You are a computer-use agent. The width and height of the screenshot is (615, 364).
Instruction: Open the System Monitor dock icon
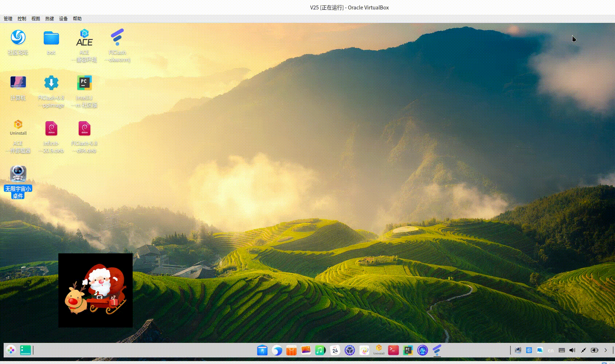(x=423, y=350)
